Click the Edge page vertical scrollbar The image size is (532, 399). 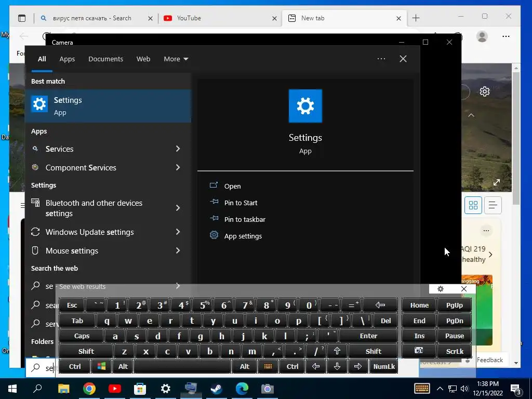(516, 139)
